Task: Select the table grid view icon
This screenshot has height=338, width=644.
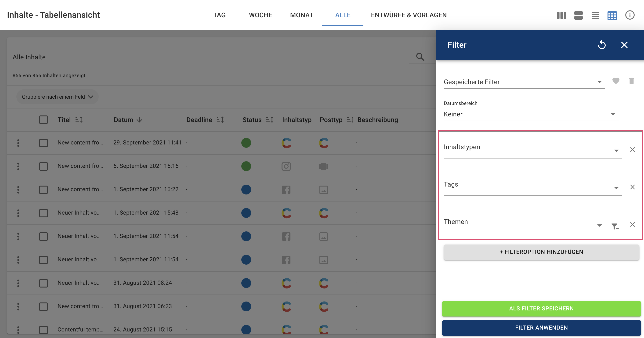Action: pyautogui.click(x=612, y=15)
